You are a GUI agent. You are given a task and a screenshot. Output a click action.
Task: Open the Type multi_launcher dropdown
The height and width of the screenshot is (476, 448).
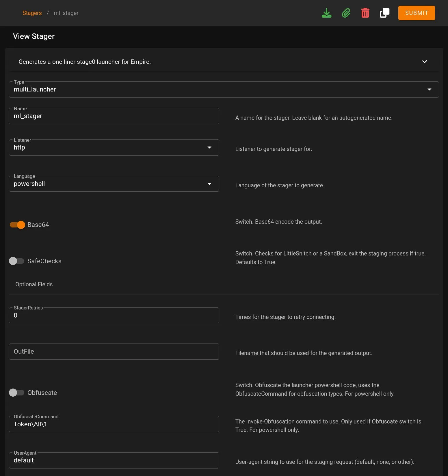[x=224, y=89]
